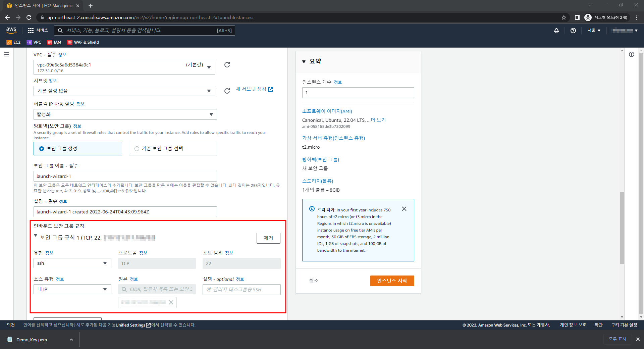644x349 pixels.
Task: Click the rule description optional field
Action: [241, 290]
